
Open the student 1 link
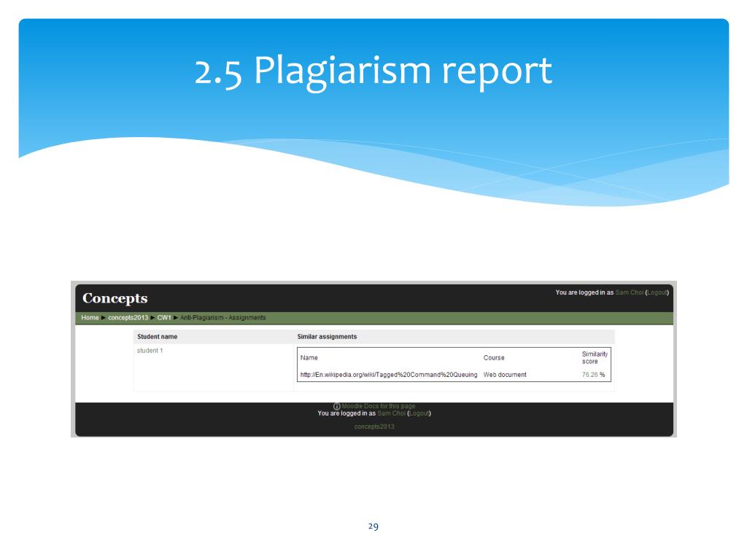point(150,351)
